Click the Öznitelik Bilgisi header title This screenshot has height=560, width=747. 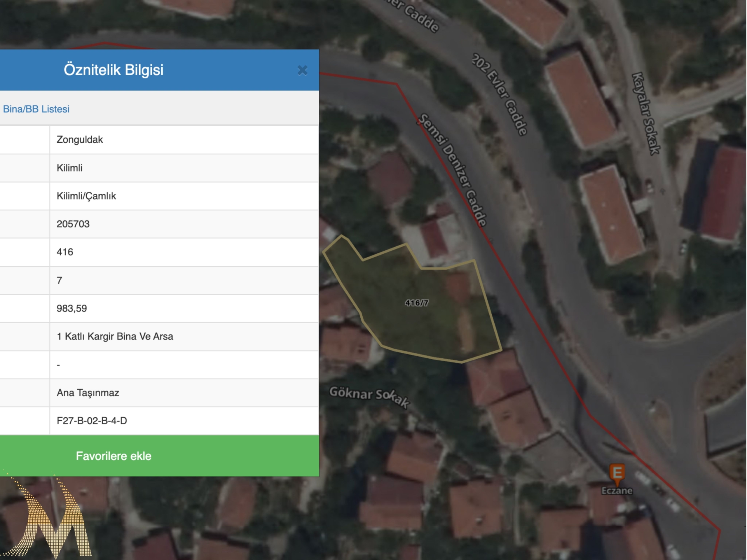[x=114, y=70]
